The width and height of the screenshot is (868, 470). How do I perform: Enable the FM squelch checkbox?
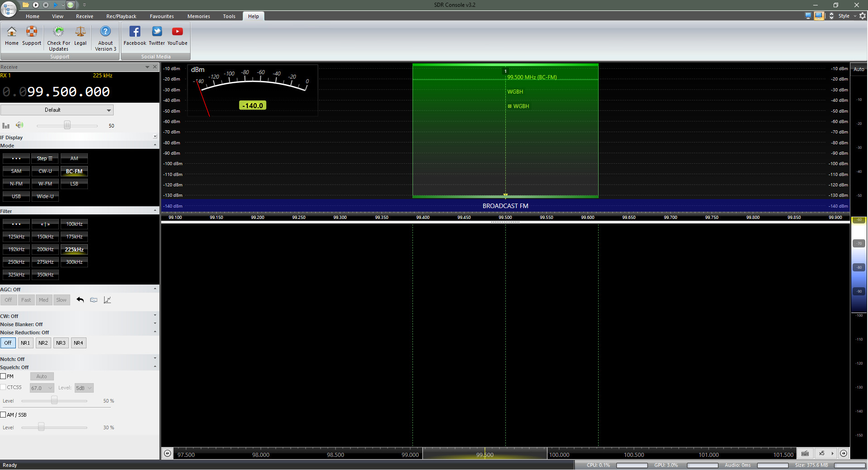(4, 376)
